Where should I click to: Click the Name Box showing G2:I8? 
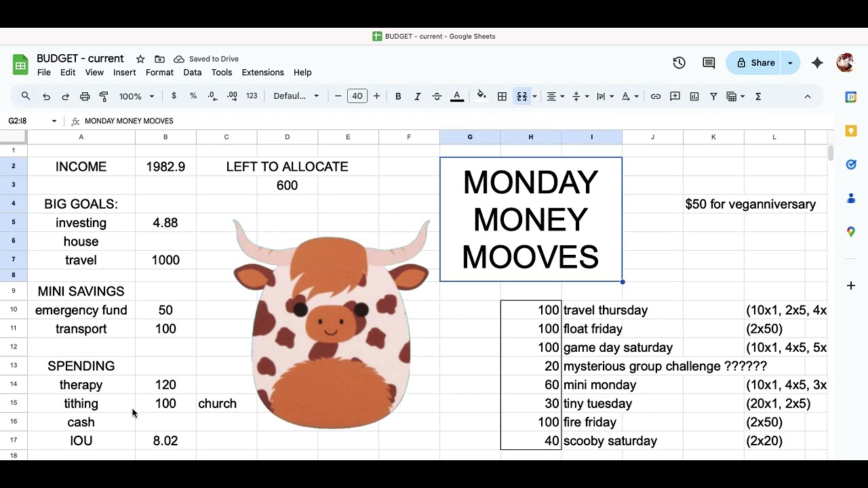[x=33, y=121]
